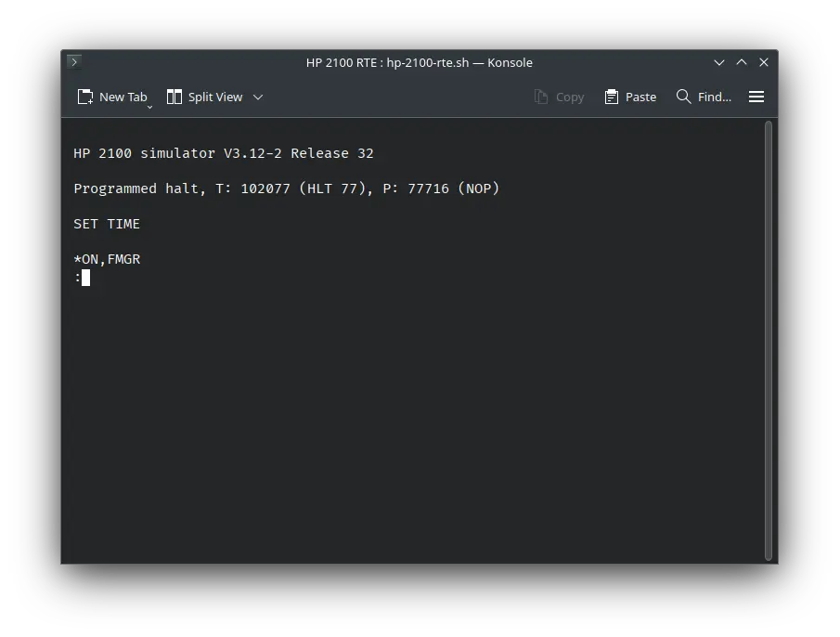Click the Find magnifying glass icon
The image size is (840, 637).
[683, 97]
